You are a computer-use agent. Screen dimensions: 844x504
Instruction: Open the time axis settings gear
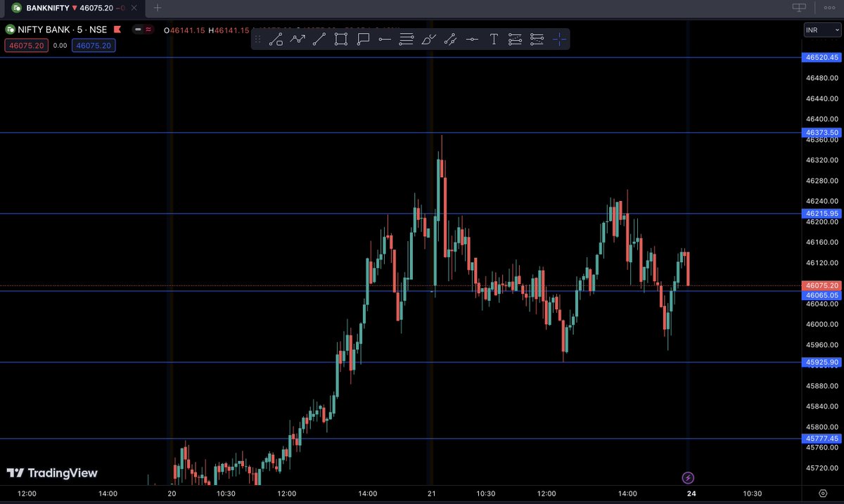click(822, 493)
